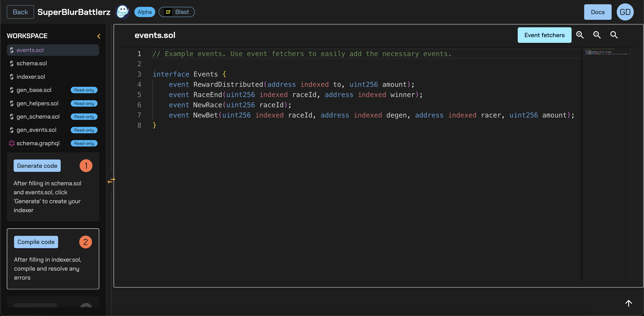Open the Event fetchers panel

[x=544, y=35]
